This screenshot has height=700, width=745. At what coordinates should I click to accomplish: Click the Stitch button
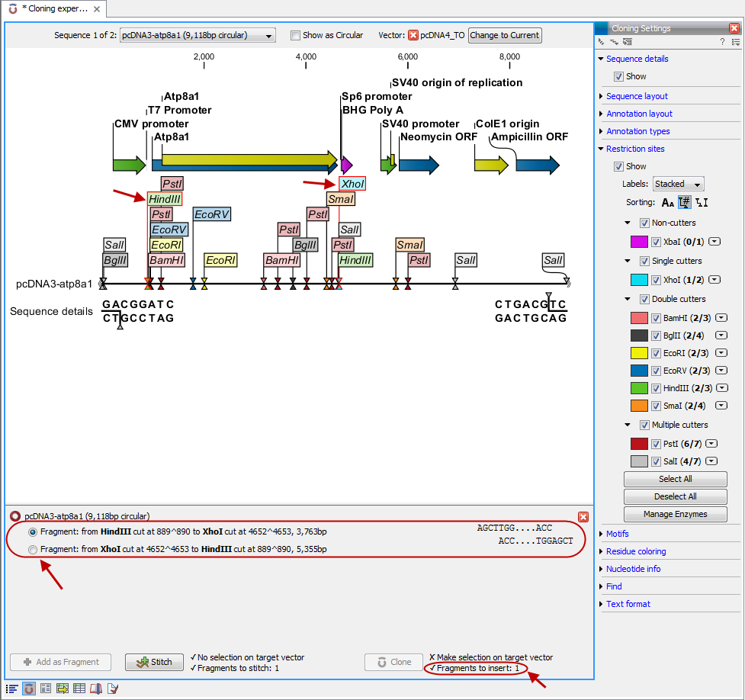(154, 662)
